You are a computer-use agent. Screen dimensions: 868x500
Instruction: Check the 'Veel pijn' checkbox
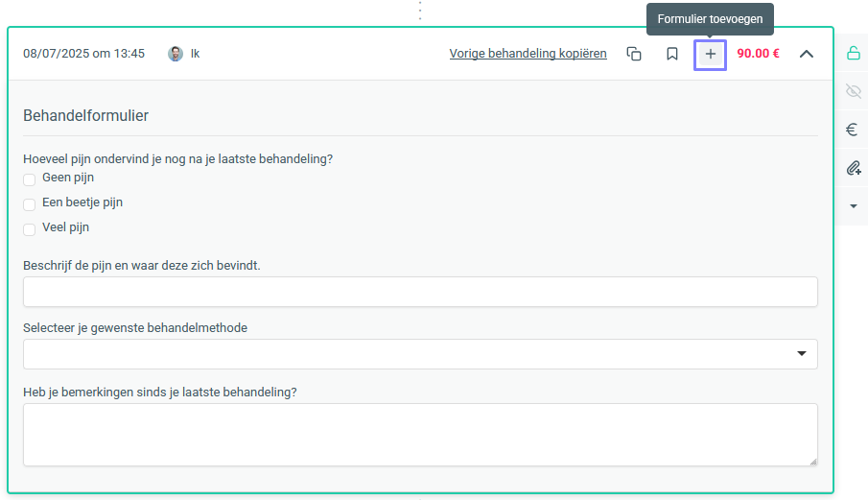point(30,229)
